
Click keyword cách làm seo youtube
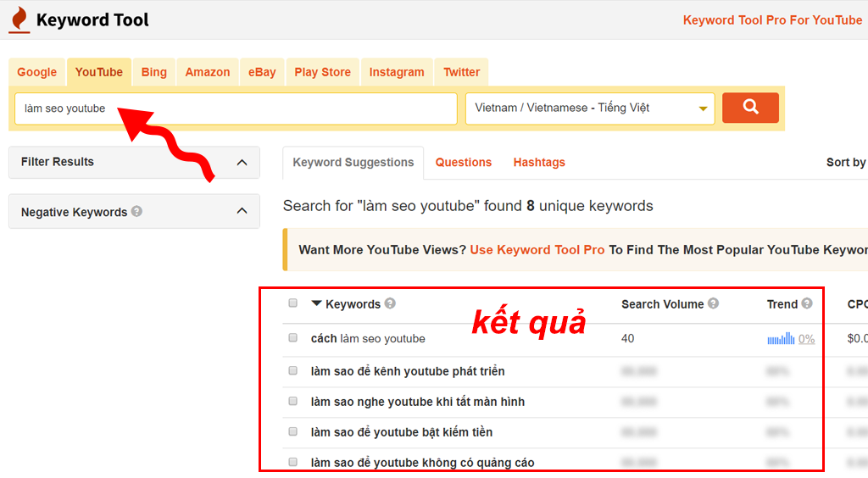click(368, 338)
